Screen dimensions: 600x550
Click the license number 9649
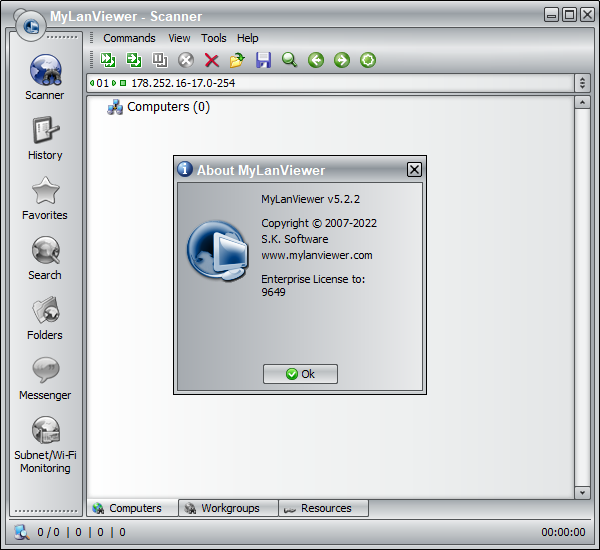273,292
